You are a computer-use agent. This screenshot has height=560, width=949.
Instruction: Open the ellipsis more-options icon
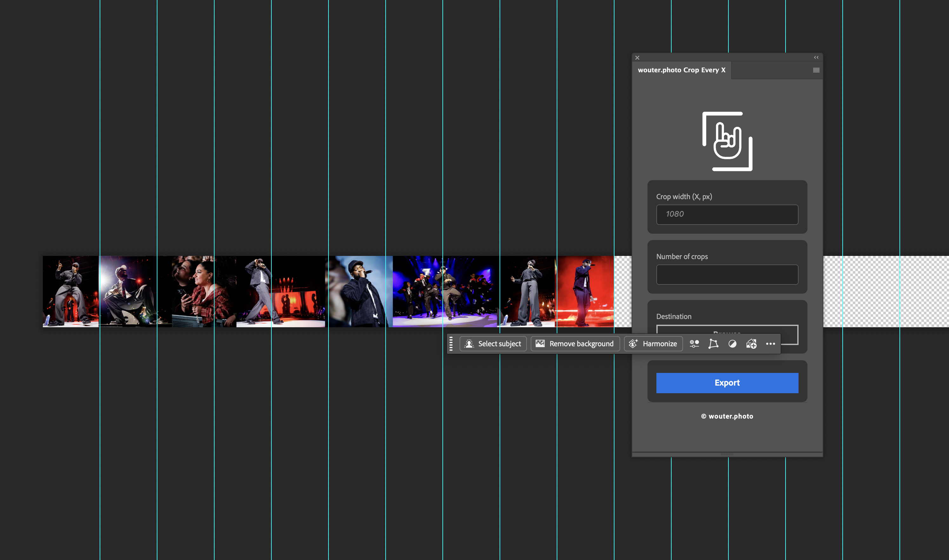tap(770, 344)
